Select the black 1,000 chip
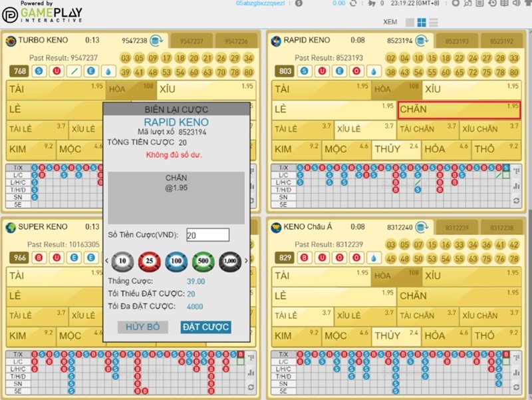The height and width of the screenshot is (400, 532). 230,262
